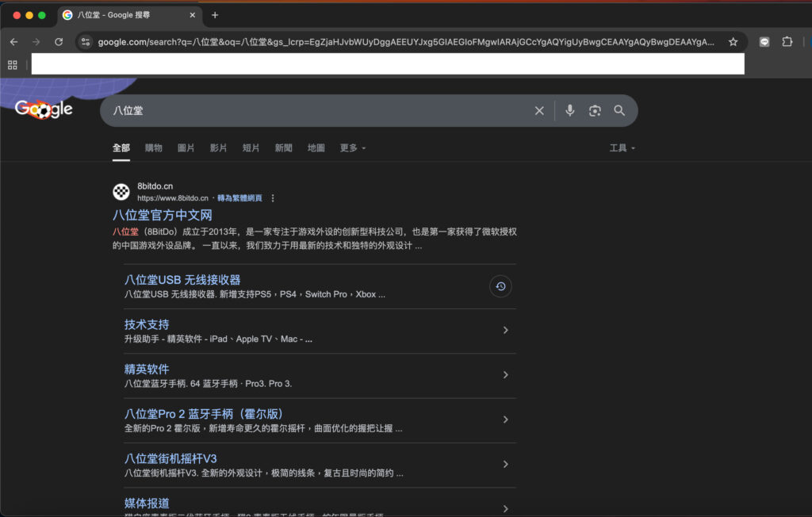Click the back navigation arrow

[x=13, y=42]
